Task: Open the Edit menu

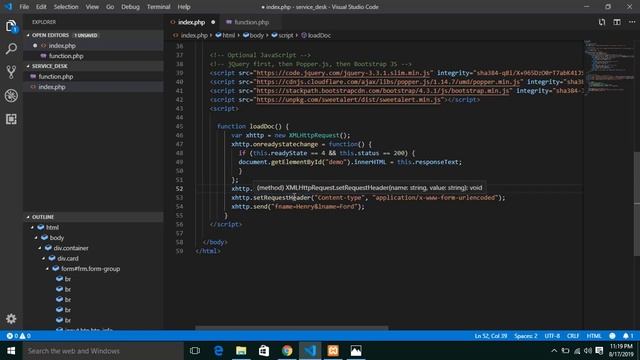Action: click(41, 7)
